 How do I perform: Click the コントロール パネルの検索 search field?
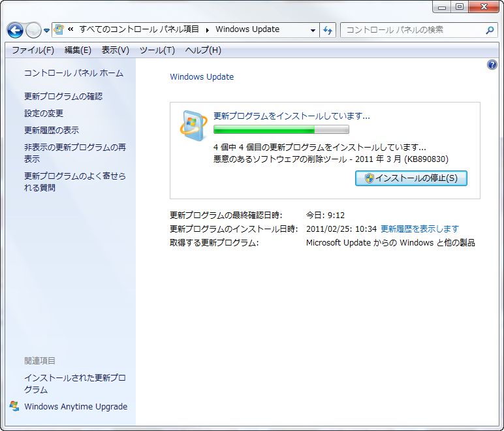click(x=413, y=30)
